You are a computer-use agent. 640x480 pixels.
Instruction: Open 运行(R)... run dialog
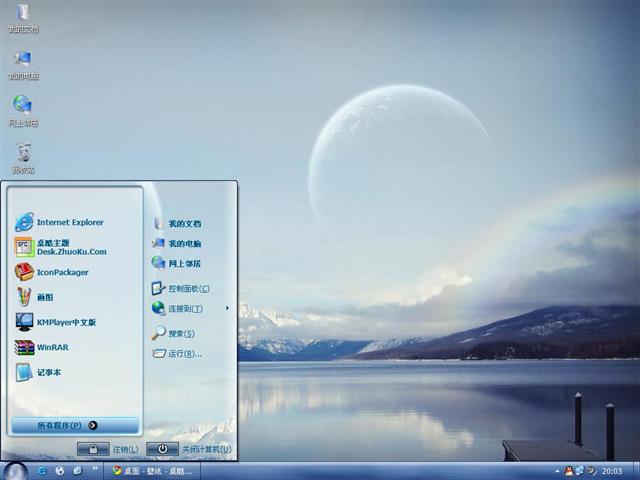click(177, 353)
